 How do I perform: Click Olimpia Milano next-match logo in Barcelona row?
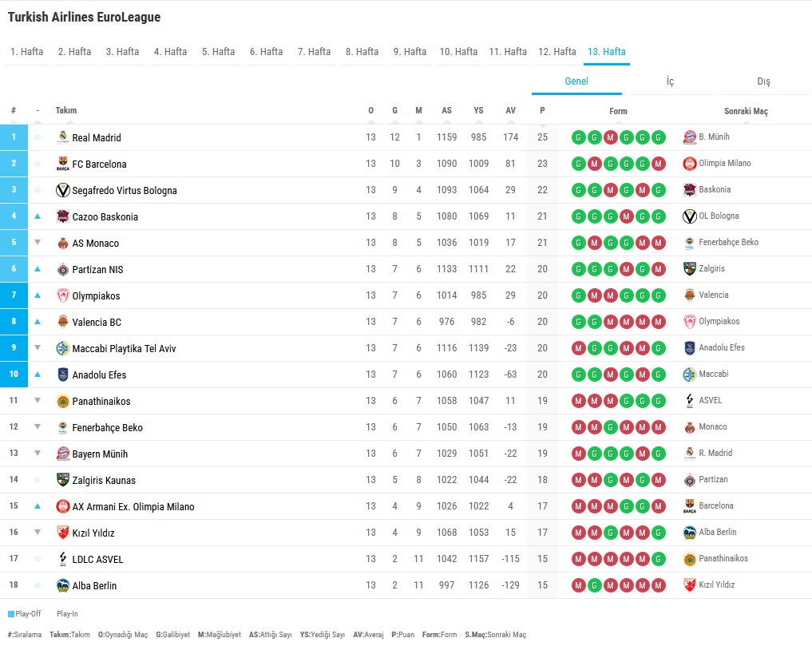pyautogui.click(x=689, y=164)
